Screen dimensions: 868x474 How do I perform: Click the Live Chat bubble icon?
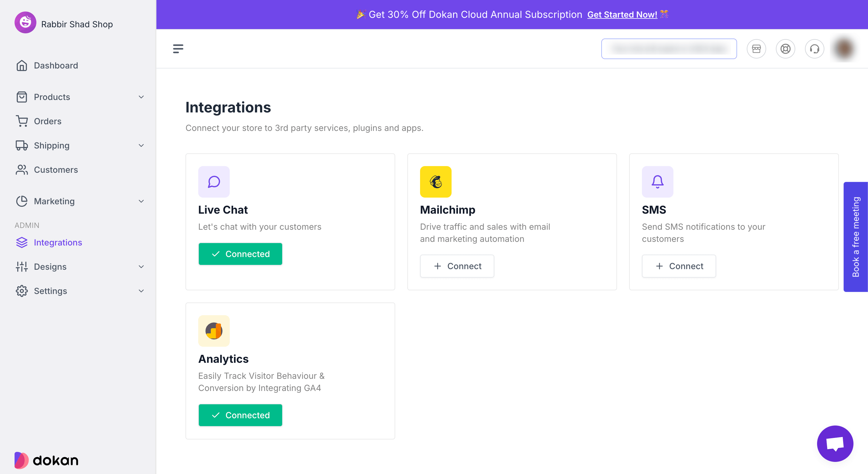(214, 182)
